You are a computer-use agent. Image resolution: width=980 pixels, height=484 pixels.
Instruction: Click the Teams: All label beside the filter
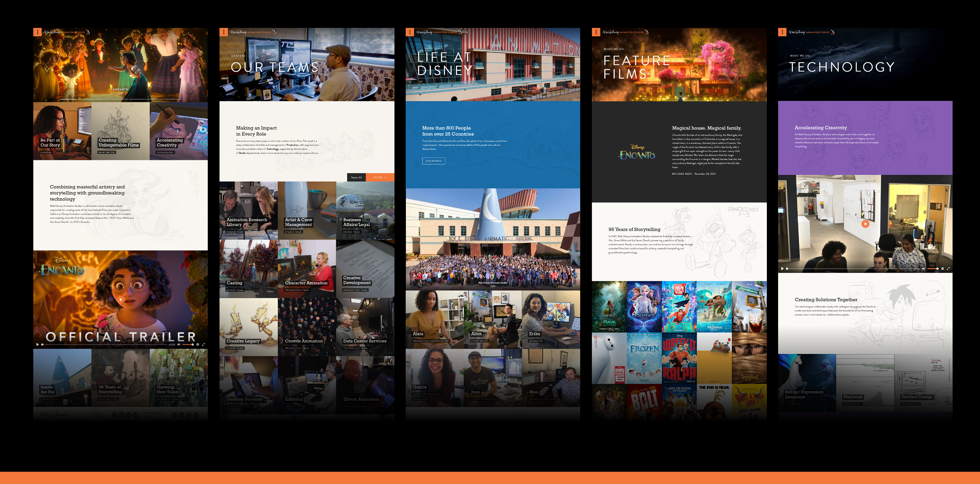coord(357,178)
